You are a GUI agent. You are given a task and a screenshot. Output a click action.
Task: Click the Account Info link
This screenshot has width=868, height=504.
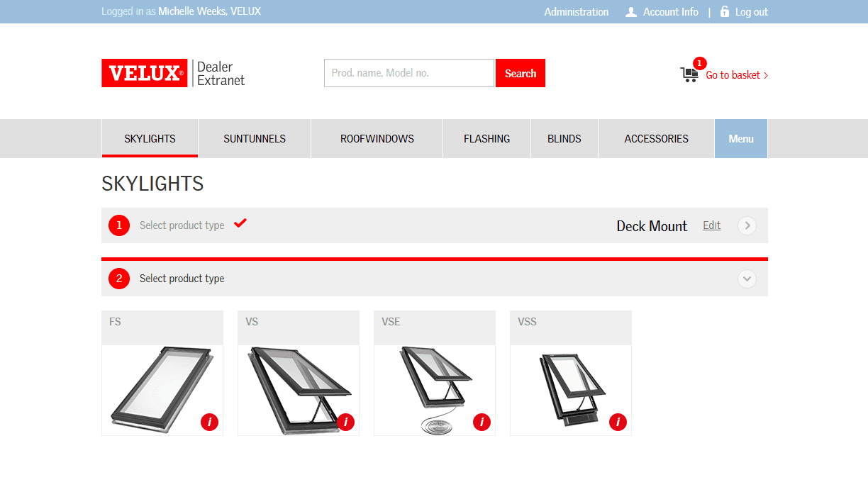click(671, 12)
